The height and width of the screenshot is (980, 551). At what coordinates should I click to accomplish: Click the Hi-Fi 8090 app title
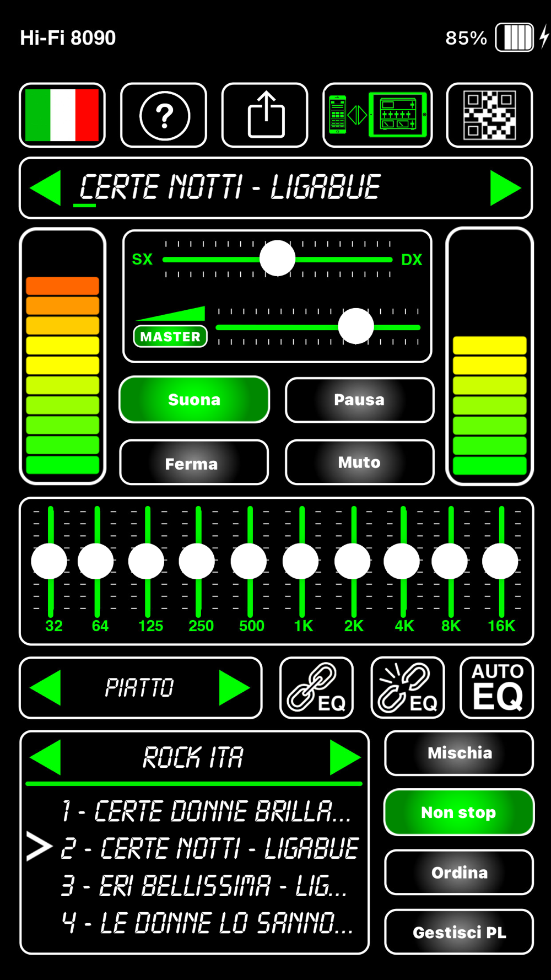click(68, 37)
